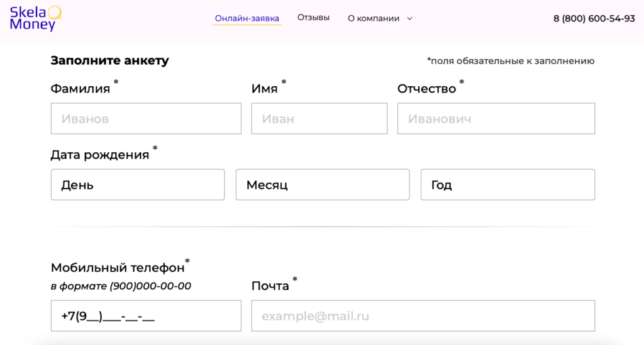
Task: Click the Дата рождения label
Action: tap(99, 154)
